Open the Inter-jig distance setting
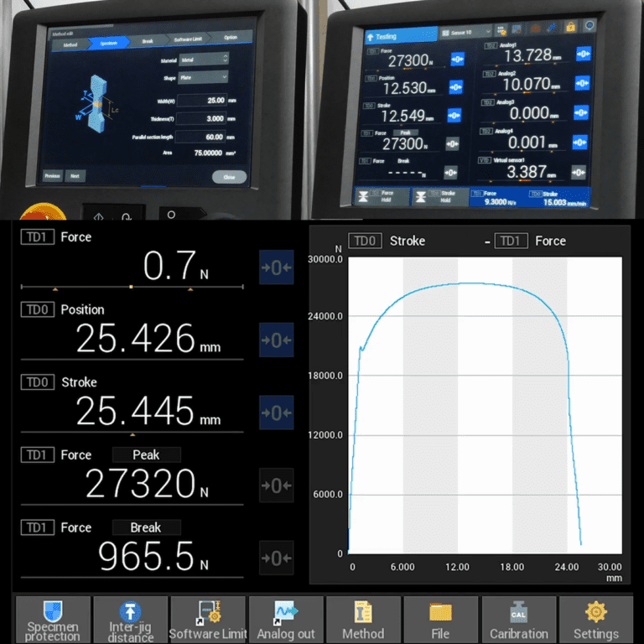 coord(131,620)
